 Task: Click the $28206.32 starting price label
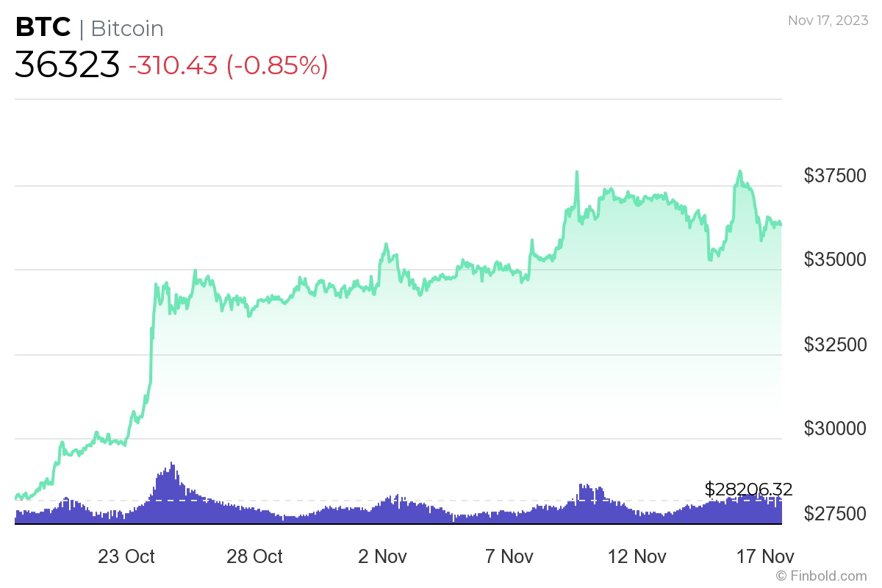pos(748,489)
